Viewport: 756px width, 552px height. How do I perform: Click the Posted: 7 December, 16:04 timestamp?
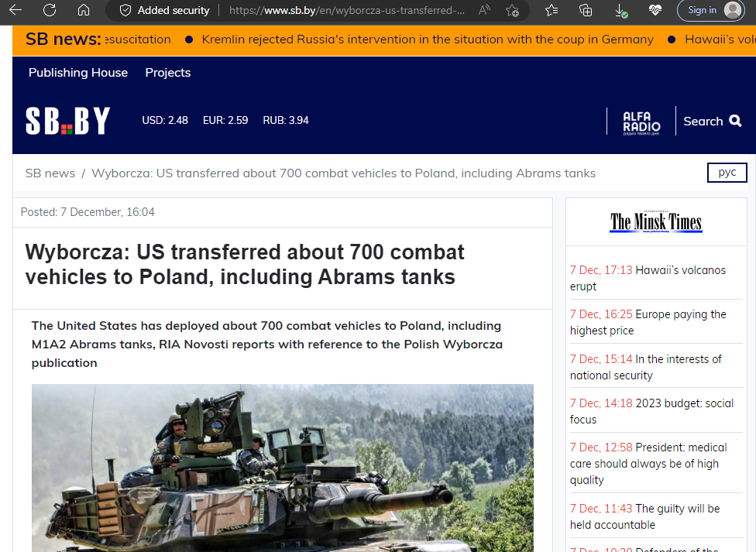[88, 212]
